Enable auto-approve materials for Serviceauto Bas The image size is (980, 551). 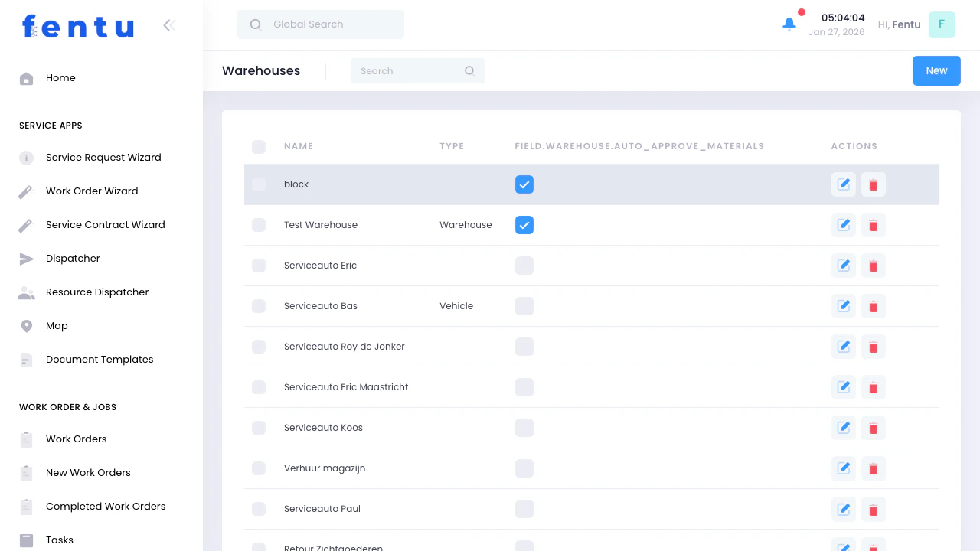[x=524, y=306]
